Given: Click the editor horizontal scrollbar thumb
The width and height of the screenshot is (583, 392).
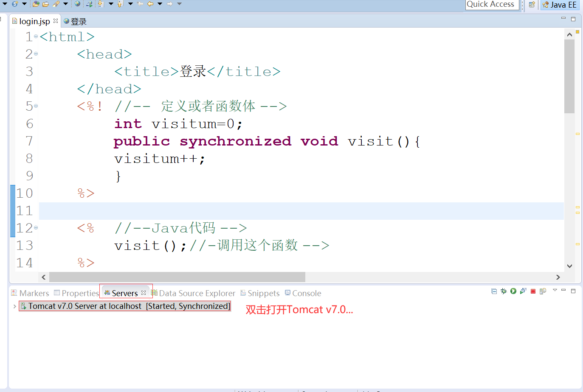Looking at the screenshot, I should coord(177,277).
